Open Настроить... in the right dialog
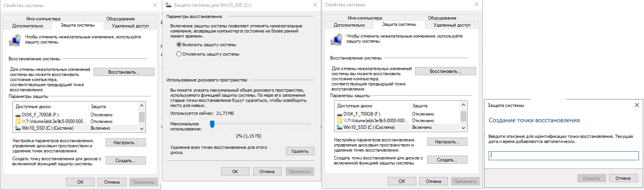The image size is (644, 190). coord(447,142)
